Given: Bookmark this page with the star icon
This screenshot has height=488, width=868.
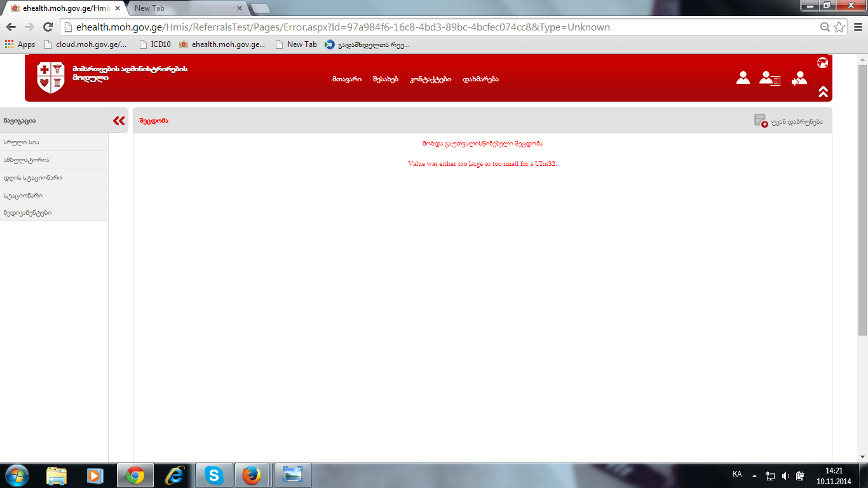Looking at the screenshot, I should (839, 27).
